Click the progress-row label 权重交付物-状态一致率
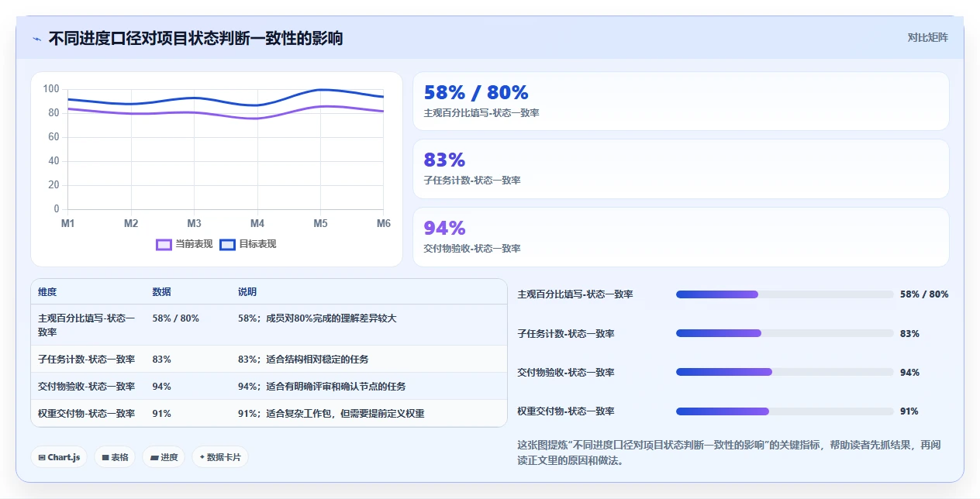980x499 pixels. [x=566, y=411]
